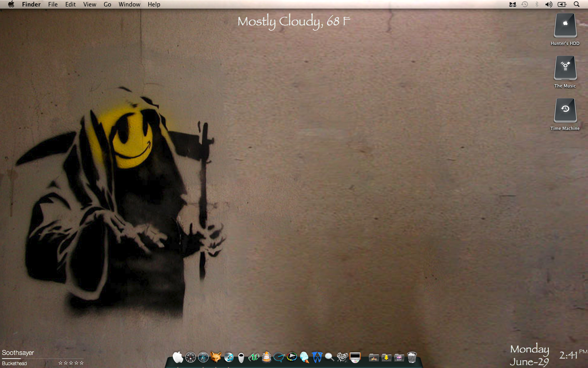
Task: Open the Window menu
Action: [x=129, y=4]
